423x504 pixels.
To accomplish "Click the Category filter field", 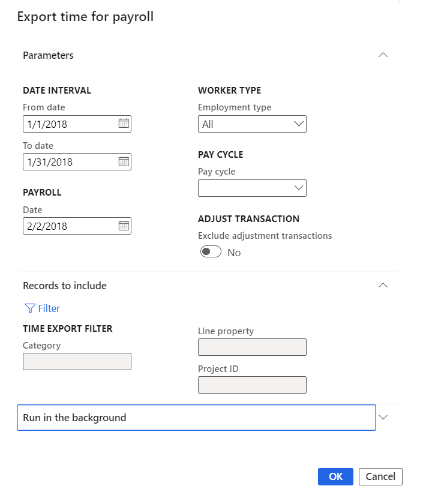I will pyautogui.click(x=77, y=362).
